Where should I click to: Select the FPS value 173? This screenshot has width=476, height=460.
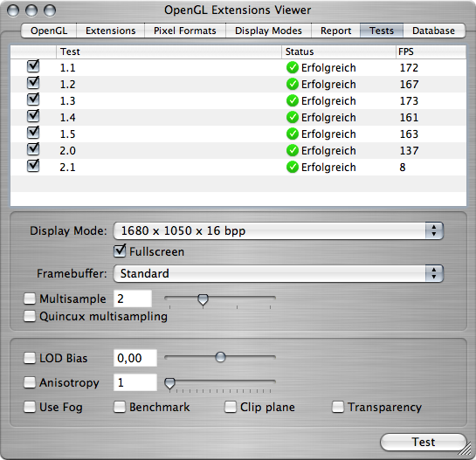409,100
